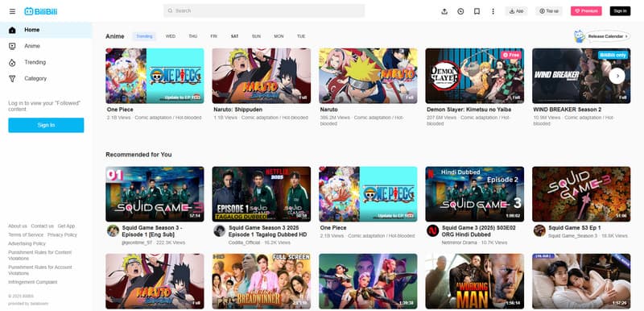
Task: Click Demon Slayer: Kimetsu no Yaiba title
Action: pyautogui.click(x=469, y=110)
